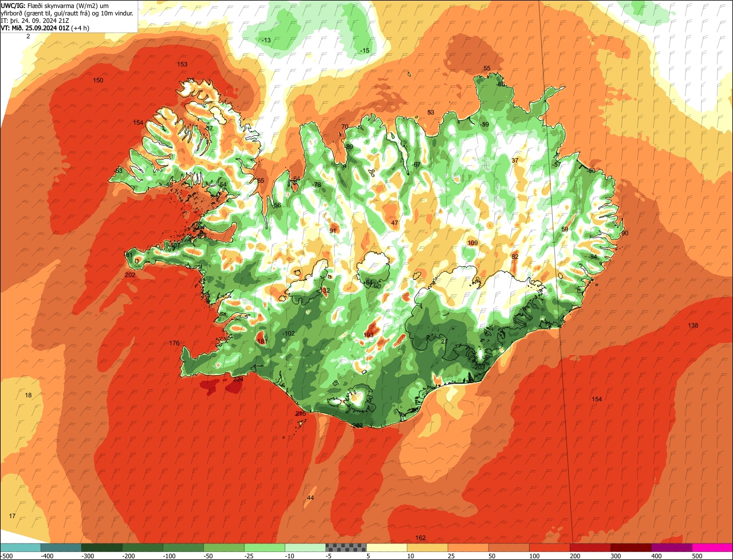Select the checkered swatch between -5 and 5
733x560 pixels.
[346, 547]
